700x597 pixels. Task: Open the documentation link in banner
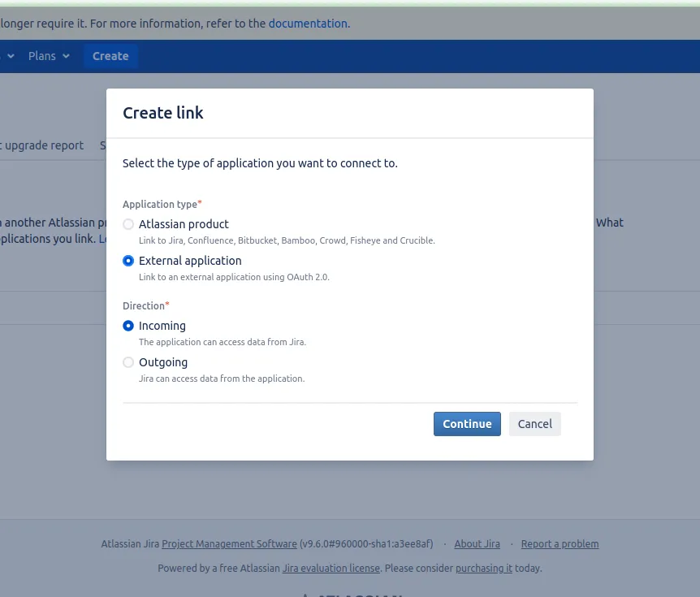click(308, 24)
